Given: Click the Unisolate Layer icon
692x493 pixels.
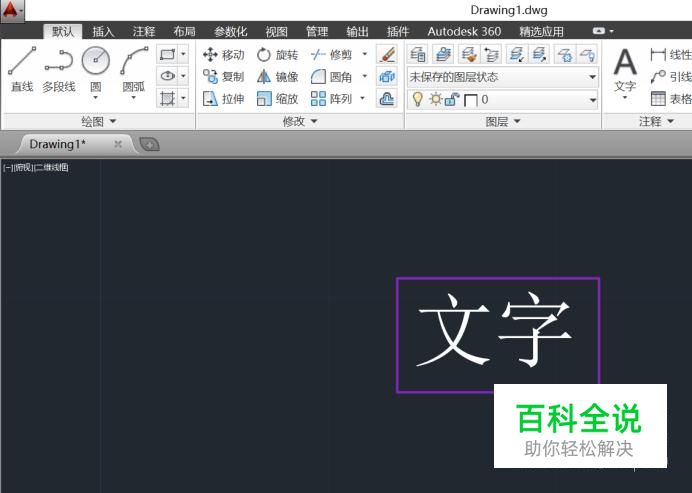Looking at the screenshot, I should [x=539, y=55].
